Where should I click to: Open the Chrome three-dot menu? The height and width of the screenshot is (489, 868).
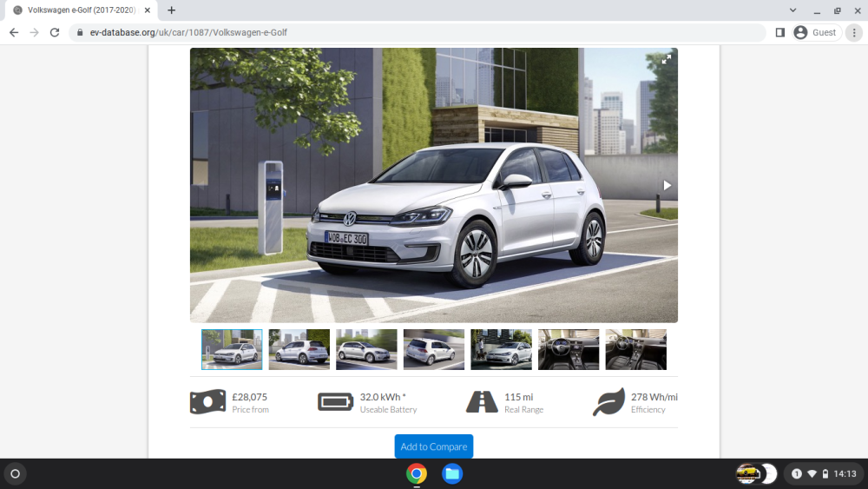(854, 33)
